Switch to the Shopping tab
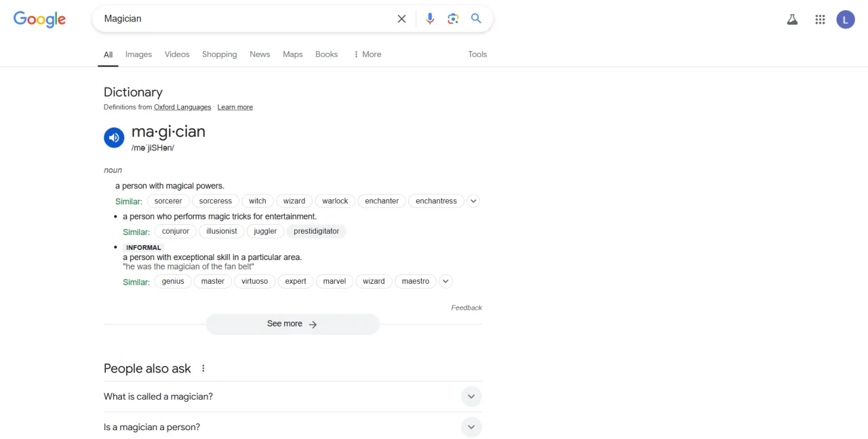 (x=220, y=54)
